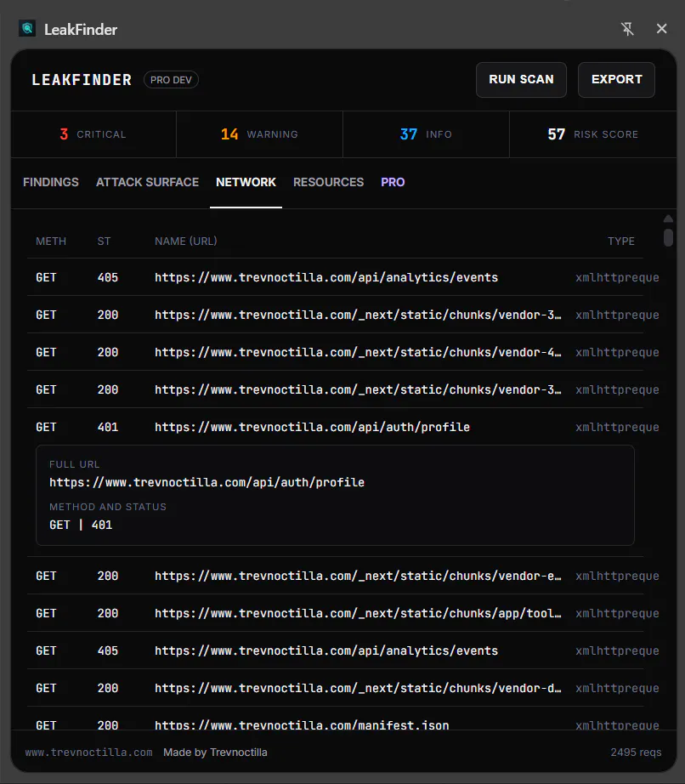
Task: Select the NETWORK tab
Action: coord(246,182)
